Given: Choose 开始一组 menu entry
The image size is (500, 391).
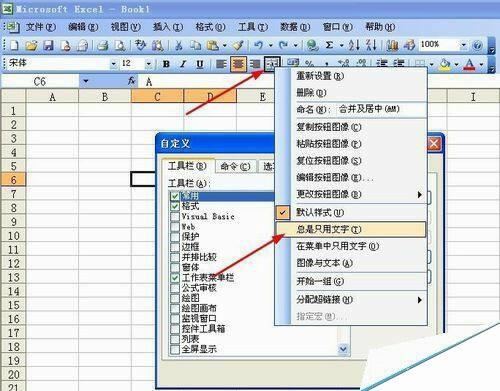Looking at the screenshot, I should tap(351, 282).
